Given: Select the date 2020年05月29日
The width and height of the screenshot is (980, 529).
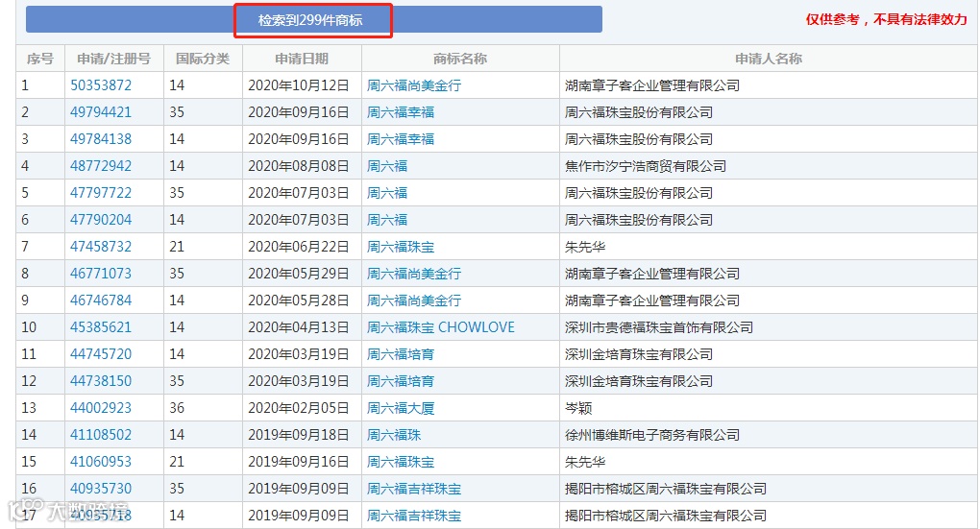Looking at the screenshot, I should 298,273.
